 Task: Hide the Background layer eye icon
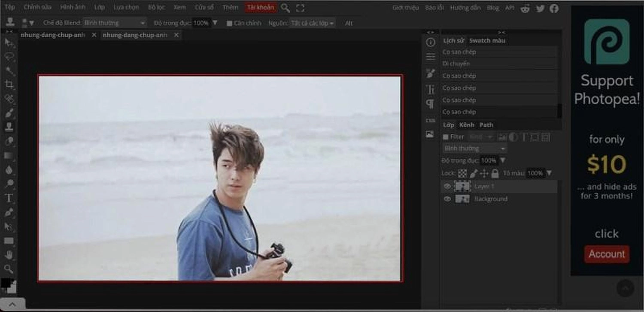click(447, 199)
